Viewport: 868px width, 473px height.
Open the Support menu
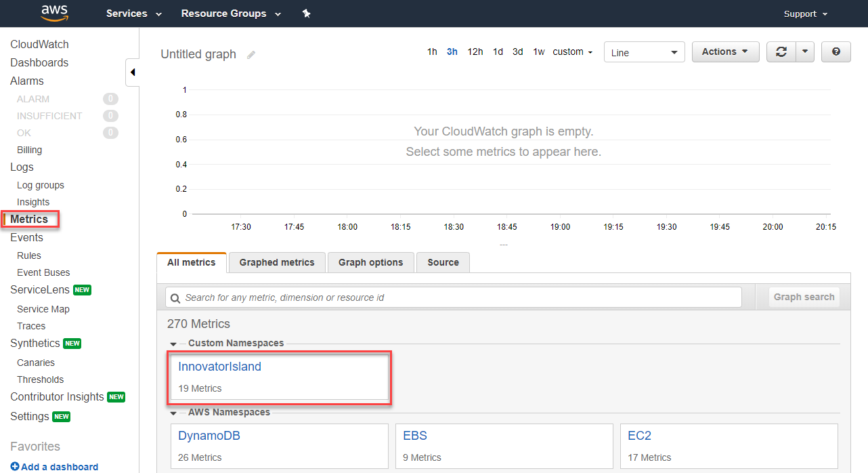pyautogui.click(x=806, y=14)
